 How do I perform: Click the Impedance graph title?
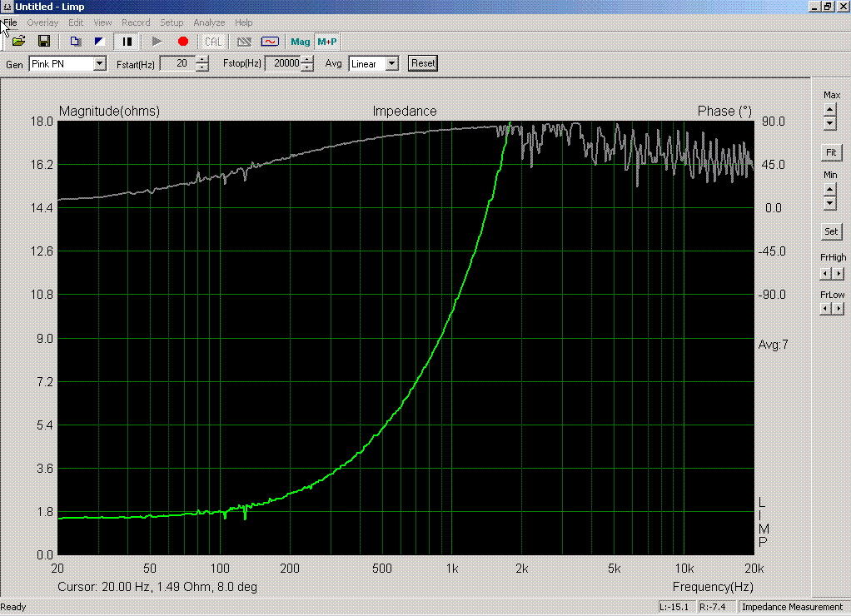click(405, 111)
